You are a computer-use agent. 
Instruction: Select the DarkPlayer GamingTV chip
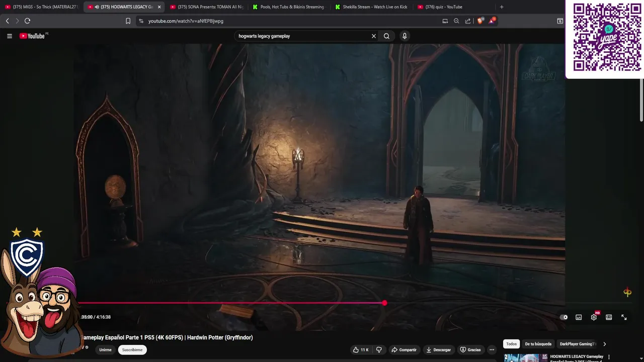[578, 344]
